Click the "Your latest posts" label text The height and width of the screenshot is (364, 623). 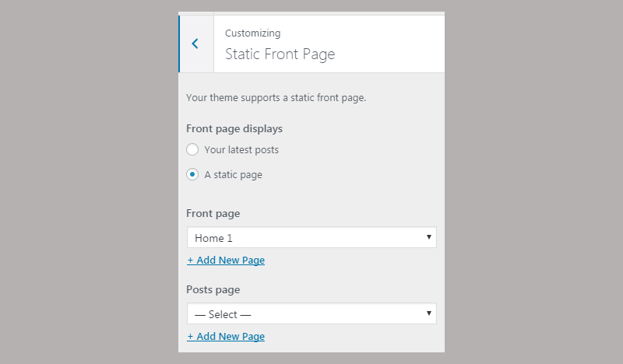[241, 149]
